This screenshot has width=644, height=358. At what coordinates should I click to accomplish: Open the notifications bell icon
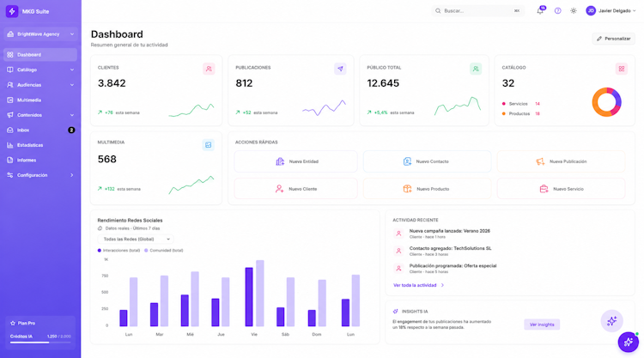[540, 11]
